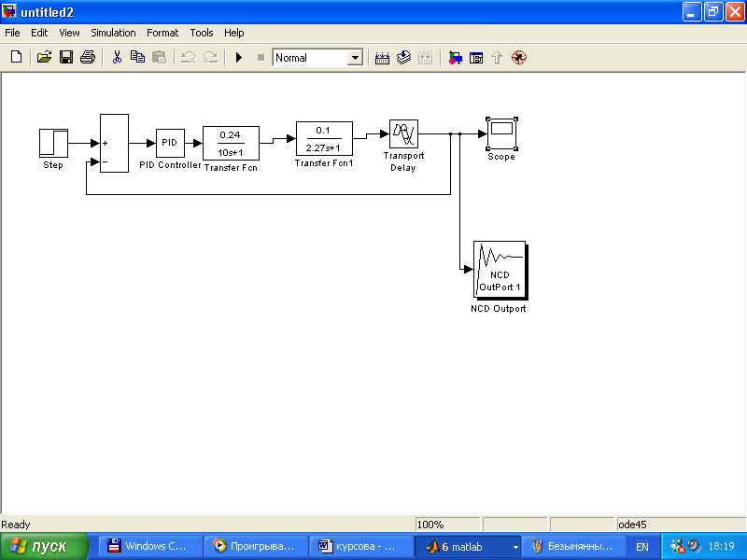Click the 'NCD Outport' label text

[499, 309]
